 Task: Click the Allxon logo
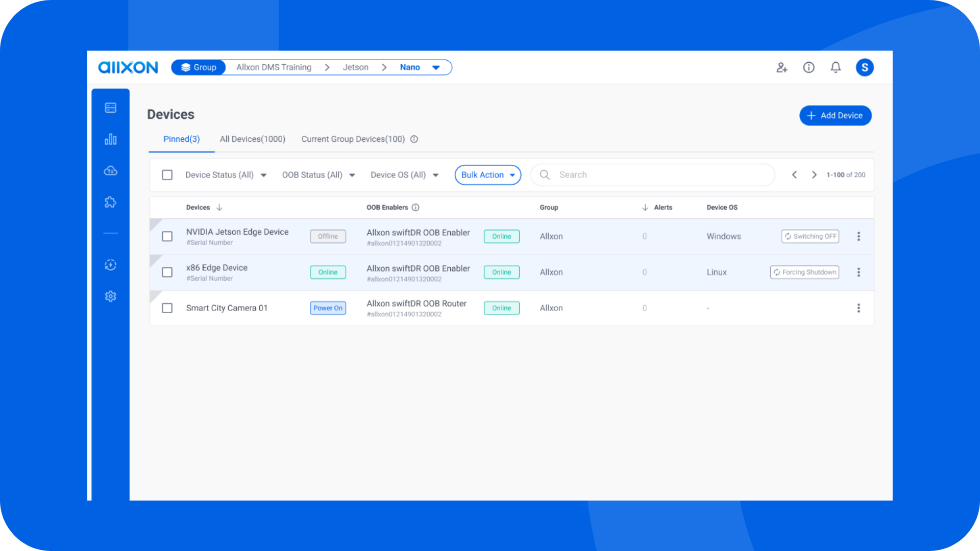(x=128, y=67)
